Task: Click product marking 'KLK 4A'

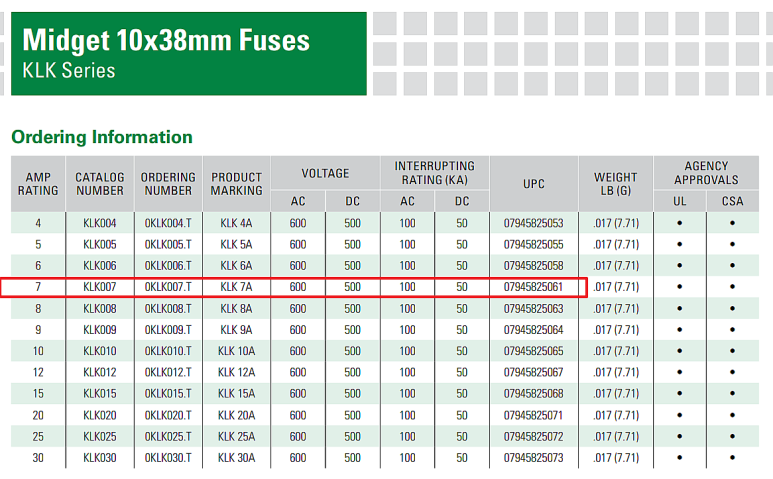Action: pyautogui.click(x=236, y=223)
